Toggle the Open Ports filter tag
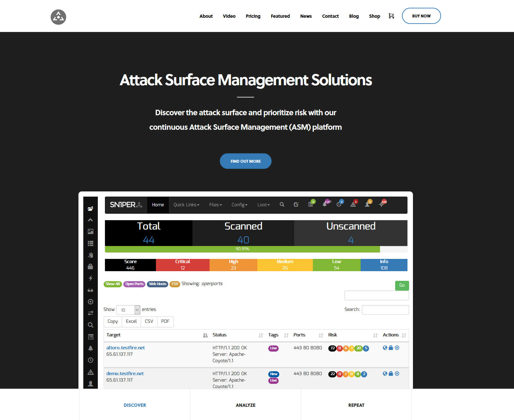This screenshot has width=514, height=420. (x=134, y=284)
